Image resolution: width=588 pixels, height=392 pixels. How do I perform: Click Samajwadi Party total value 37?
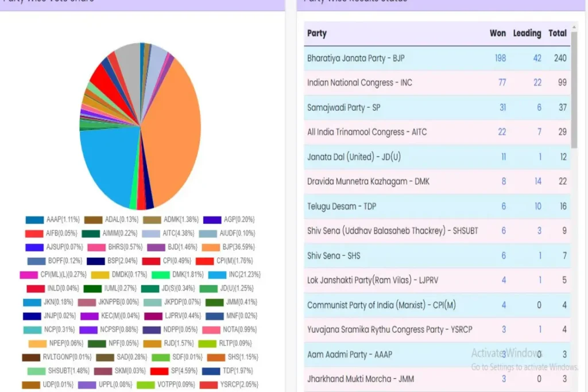point(563,107)
